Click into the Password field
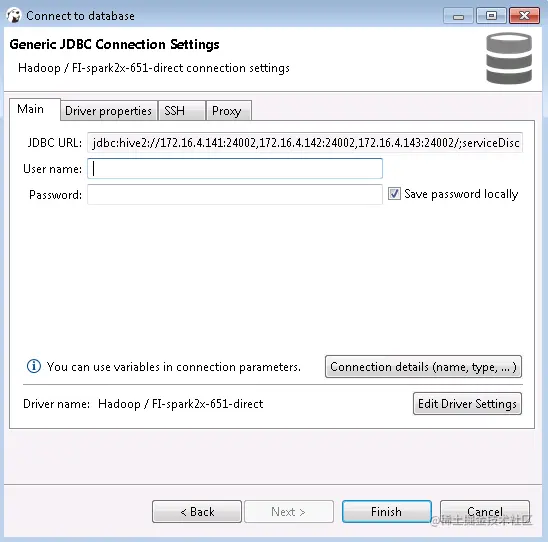 point(235,195)
